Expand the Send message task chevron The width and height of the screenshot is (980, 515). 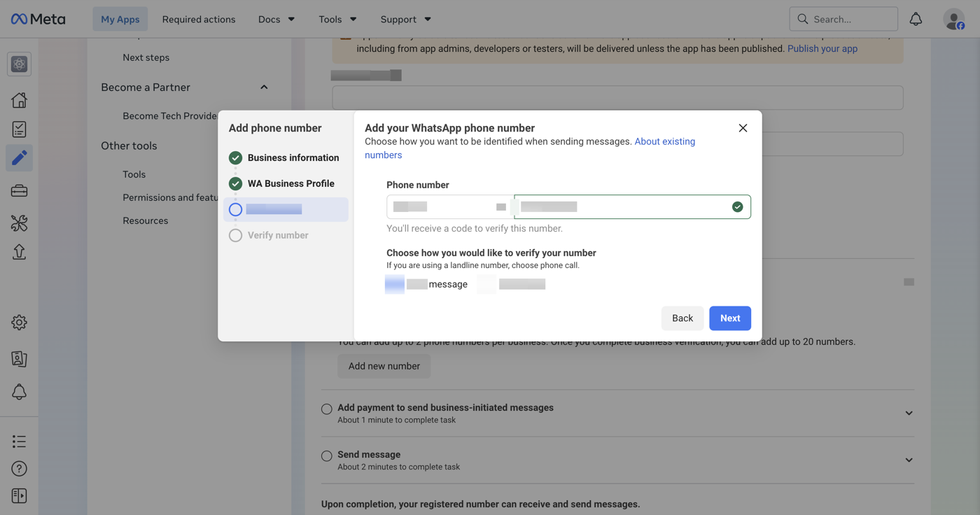[909, 460]
